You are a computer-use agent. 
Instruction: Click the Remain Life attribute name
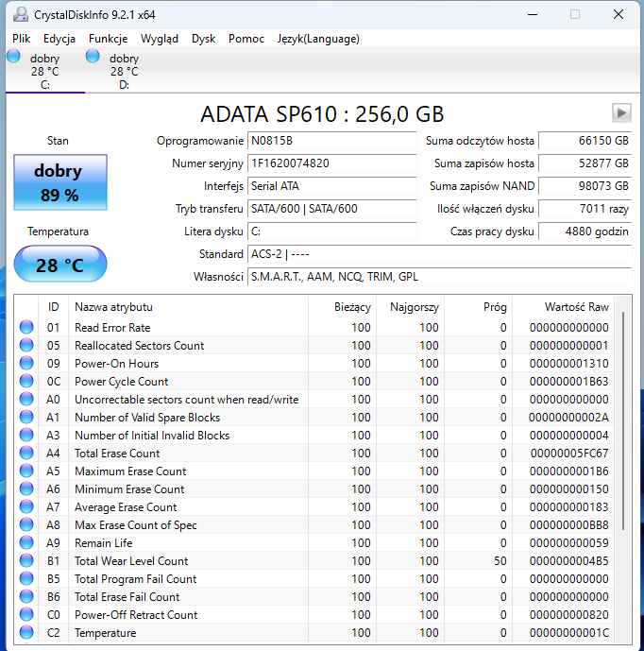(x=103, y=543)
